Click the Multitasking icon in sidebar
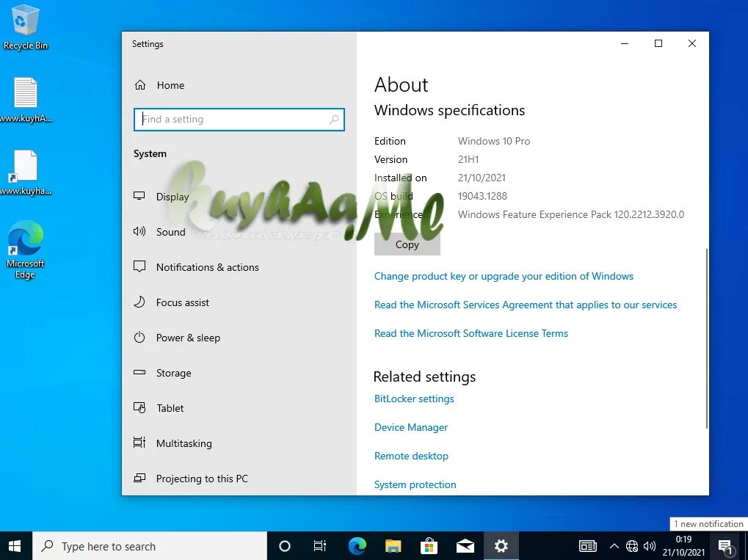The width and height of the screenshot is (748, 560). (139, 443)
